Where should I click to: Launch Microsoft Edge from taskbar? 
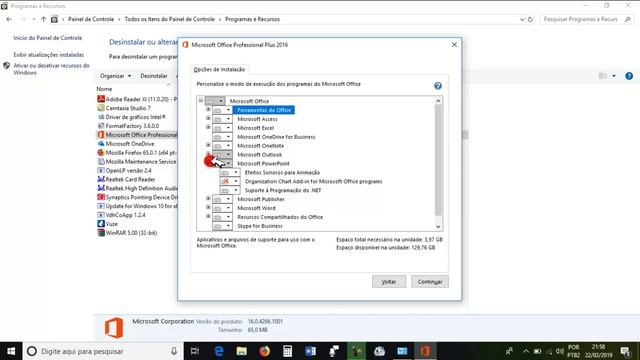[x=219, y=351]
